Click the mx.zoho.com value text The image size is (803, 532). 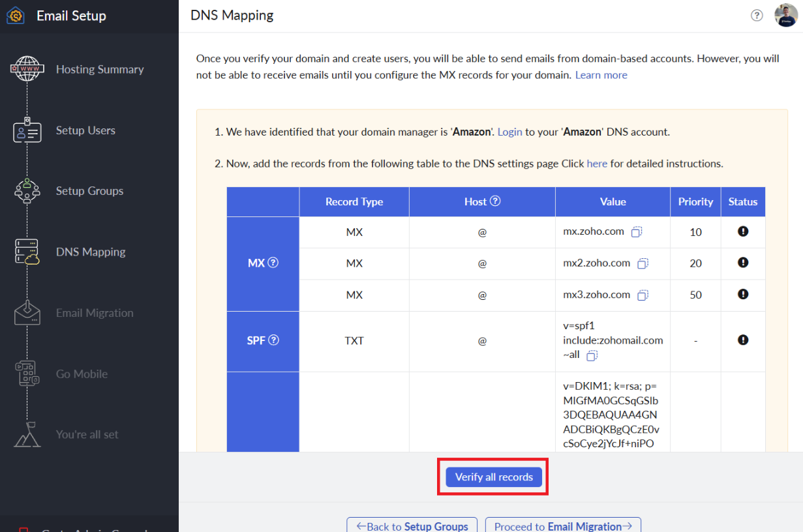[594, 231]
